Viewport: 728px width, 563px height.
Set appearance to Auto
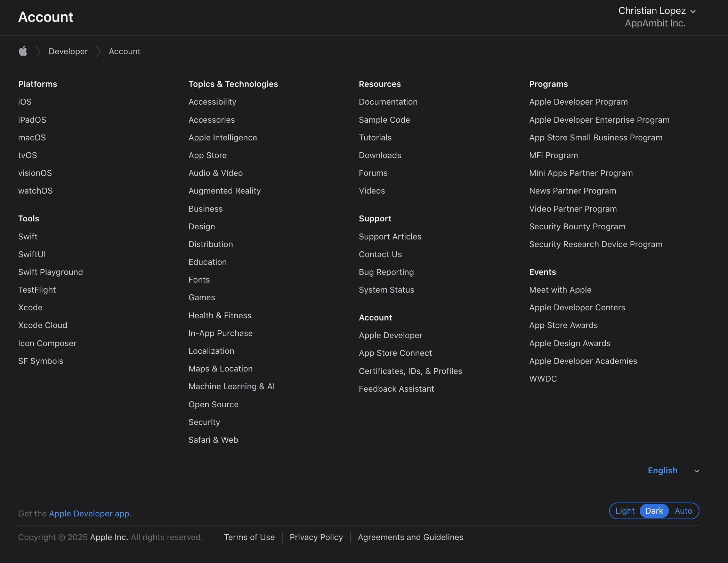[x=683, y=511]
